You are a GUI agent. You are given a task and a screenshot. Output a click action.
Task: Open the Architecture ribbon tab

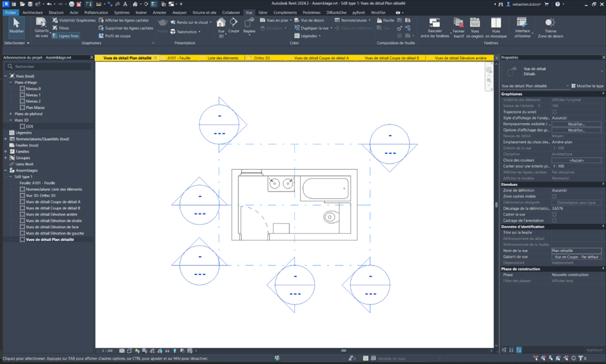(x=33, y=12)
